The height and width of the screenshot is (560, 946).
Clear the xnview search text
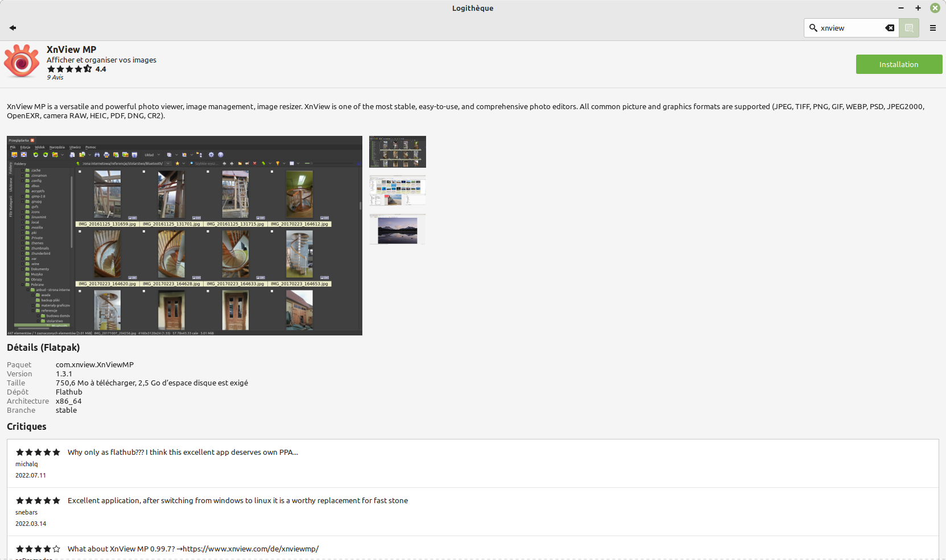(890, 28)
